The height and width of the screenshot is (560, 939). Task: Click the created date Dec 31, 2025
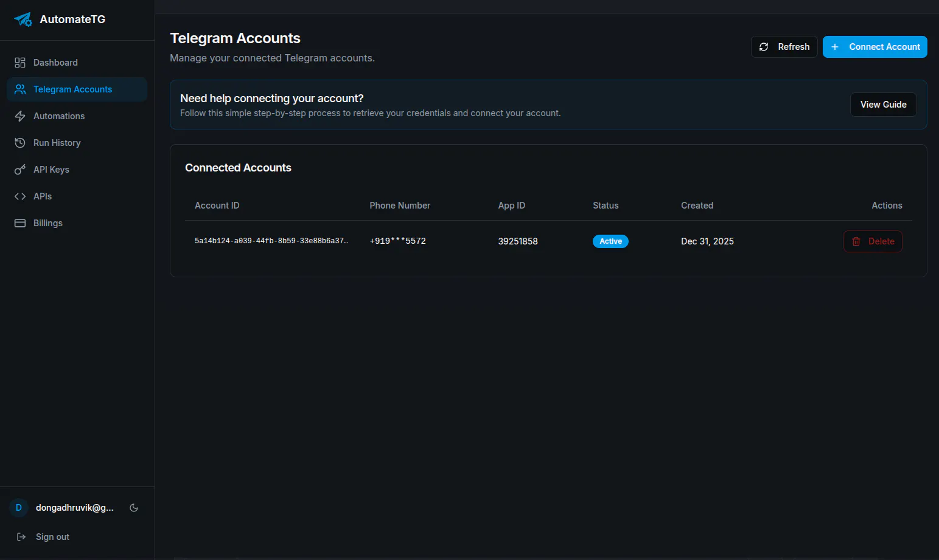tap(707, 241)
